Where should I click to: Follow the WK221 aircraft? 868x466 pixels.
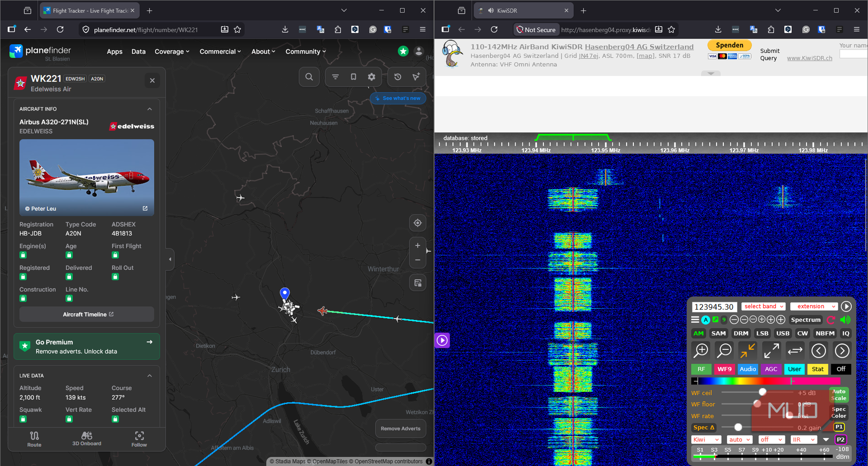[x=139, y=439]
